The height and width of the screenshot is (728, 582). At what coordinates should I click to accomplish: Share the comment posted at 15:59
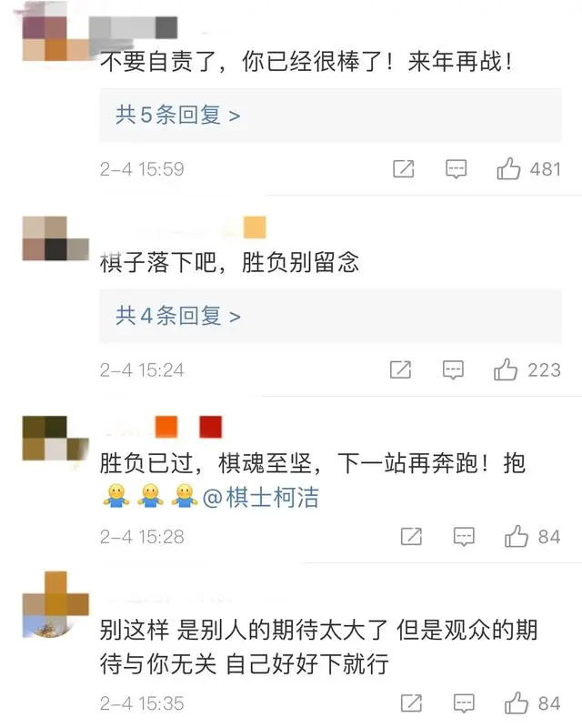[404, 169]
